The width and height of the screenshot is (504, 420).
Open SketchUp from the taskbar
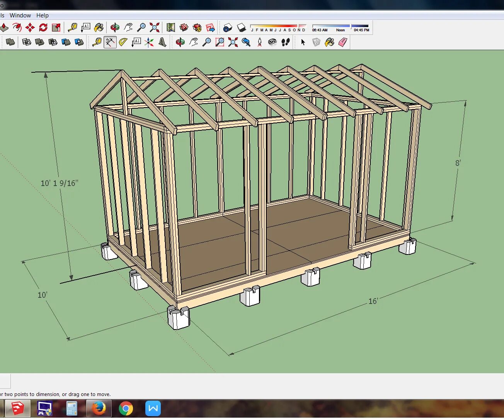point(17,409)
